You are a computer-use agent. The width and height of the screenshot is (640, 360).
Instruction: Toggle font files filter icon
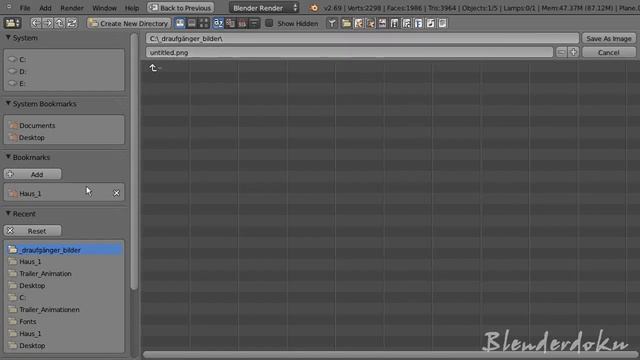(x=418, y=23)
